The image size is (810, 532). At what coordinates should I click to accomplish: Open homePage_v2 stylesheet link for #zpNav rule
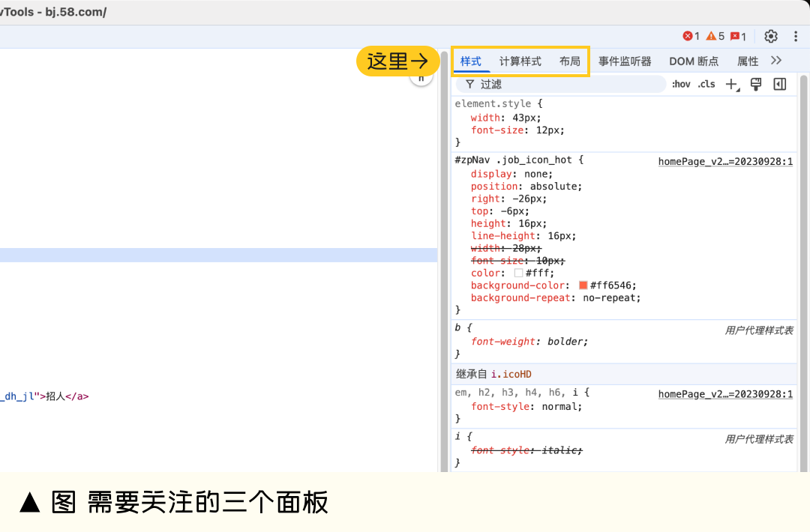click(x=725, y=161)
